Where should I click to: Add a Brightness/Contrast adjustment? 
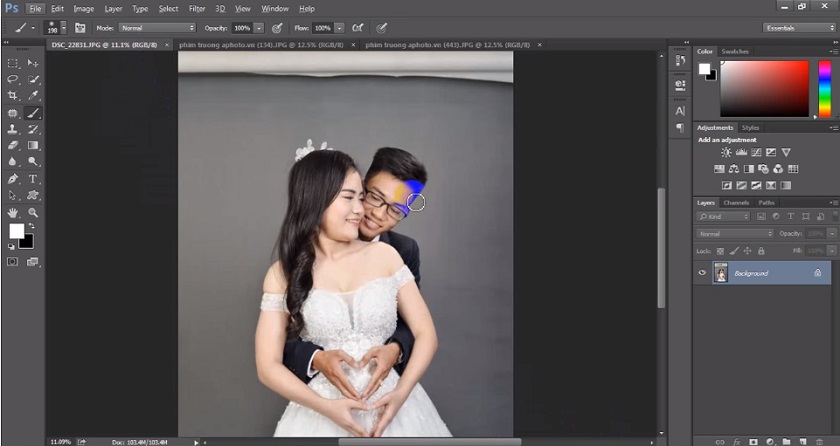[726, 153]
